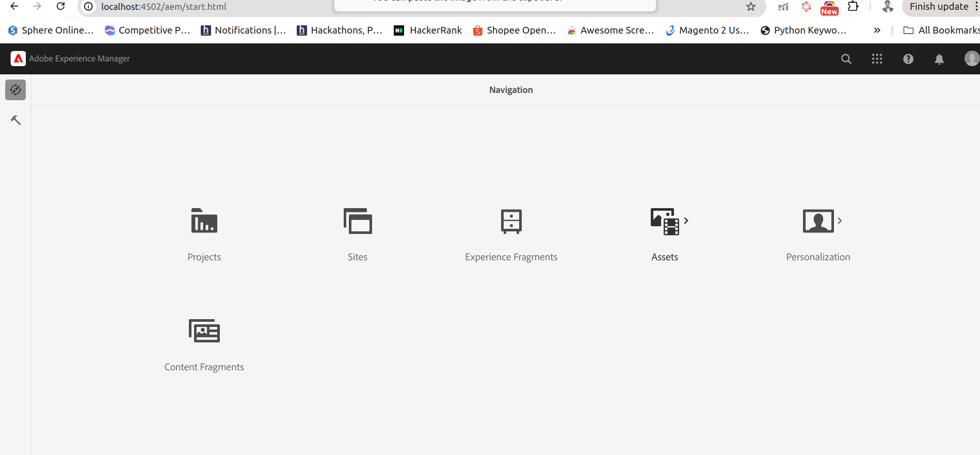Click the Personalization label
Viewport: 980px width, 455px height.
(x=818, y=257)
